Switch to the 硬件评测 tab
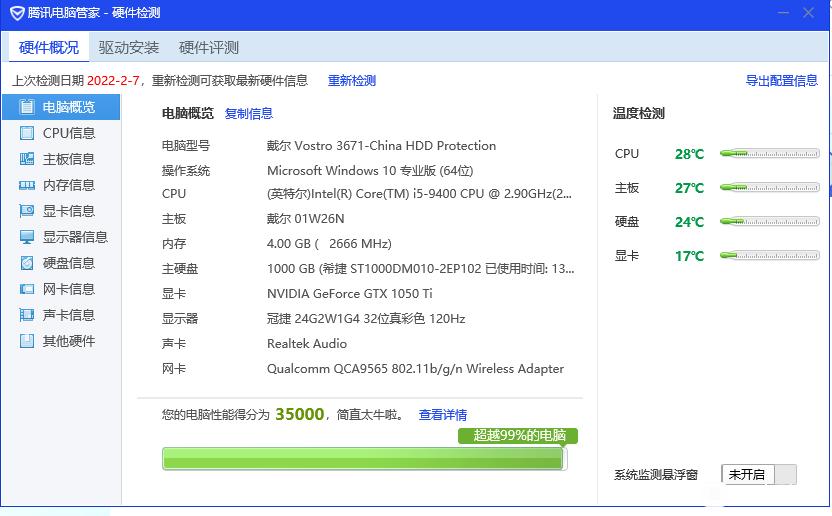Image resolution: width=832 pixels, height=516 pixels. [x=209, y=48]
